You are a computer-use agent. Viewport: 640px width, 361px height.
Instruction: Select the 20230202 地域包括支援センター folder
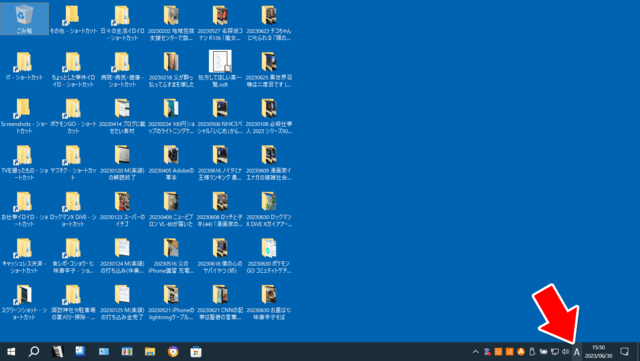(x=171, y=22)
